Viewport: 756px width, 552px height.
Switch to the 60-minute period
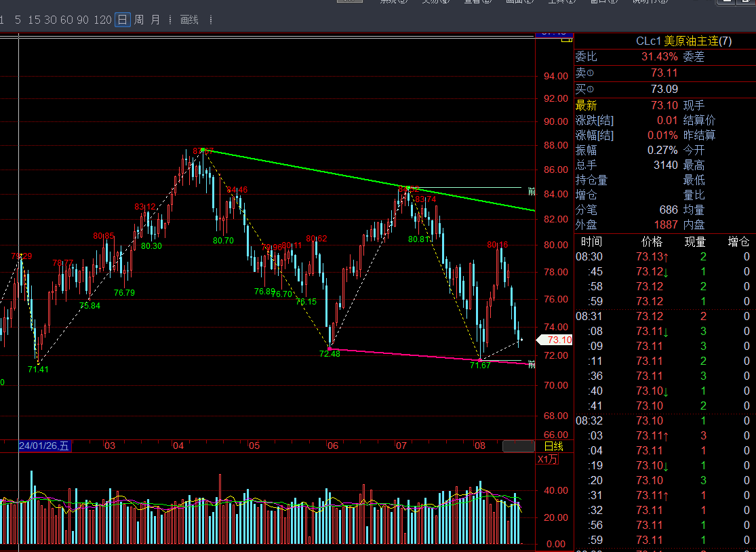tap(66, 20)
